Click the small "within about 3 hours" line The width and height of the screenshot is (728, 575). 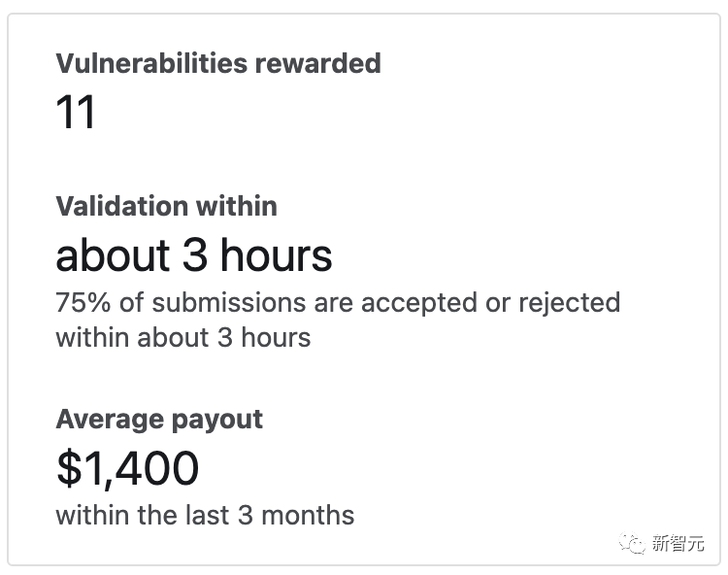183,337
